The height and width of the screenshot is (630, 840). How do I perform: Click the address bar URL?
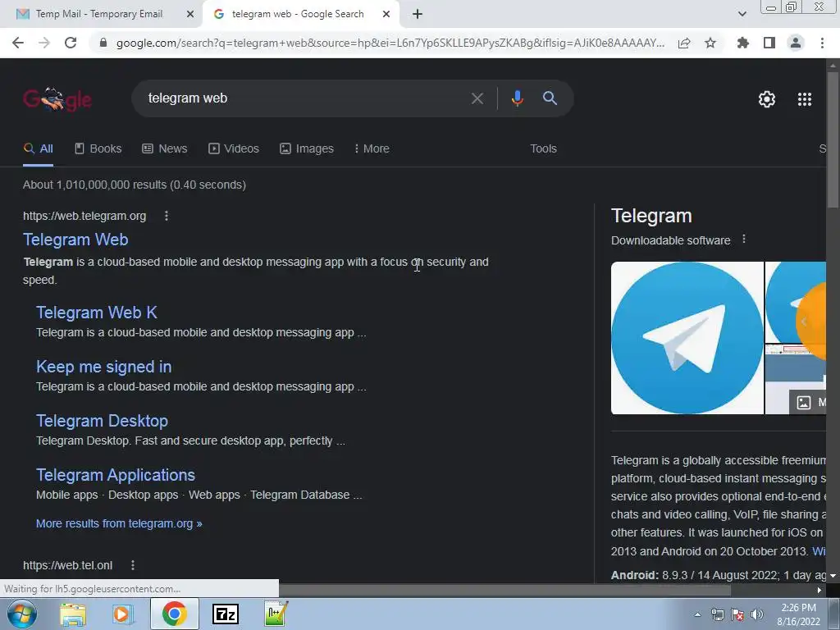click(x=390, y=43)
